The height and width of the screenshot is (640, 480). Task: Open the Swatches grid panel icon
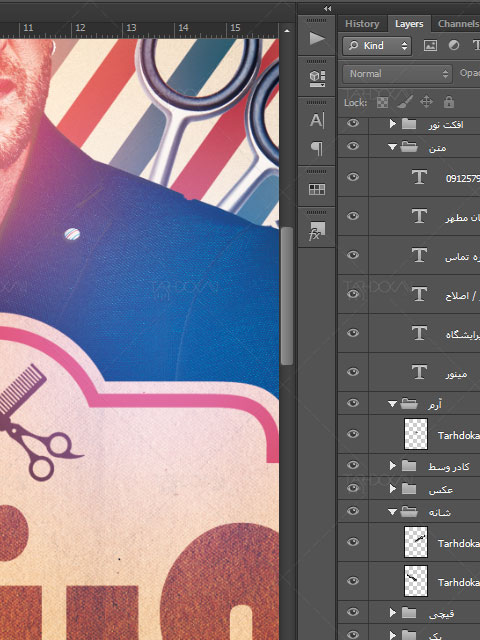(x=317, y=189)
